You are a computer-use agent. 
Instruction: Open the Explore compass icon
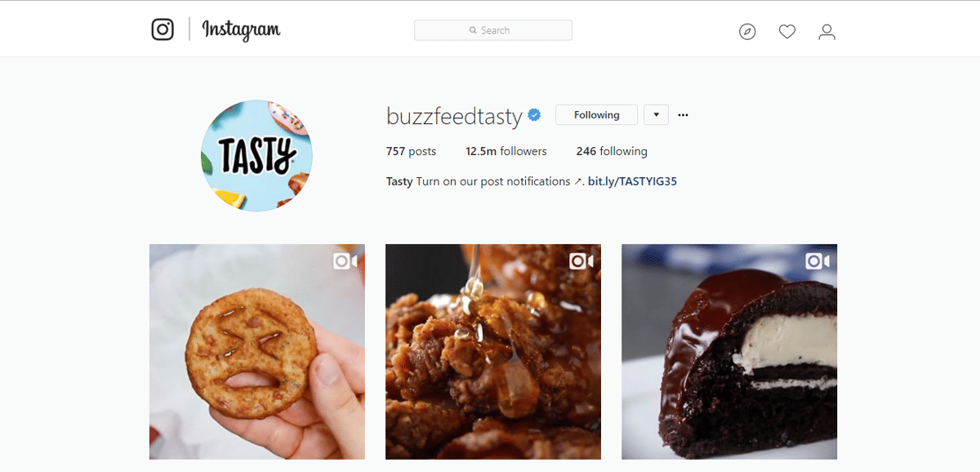[x=747, y=32]
